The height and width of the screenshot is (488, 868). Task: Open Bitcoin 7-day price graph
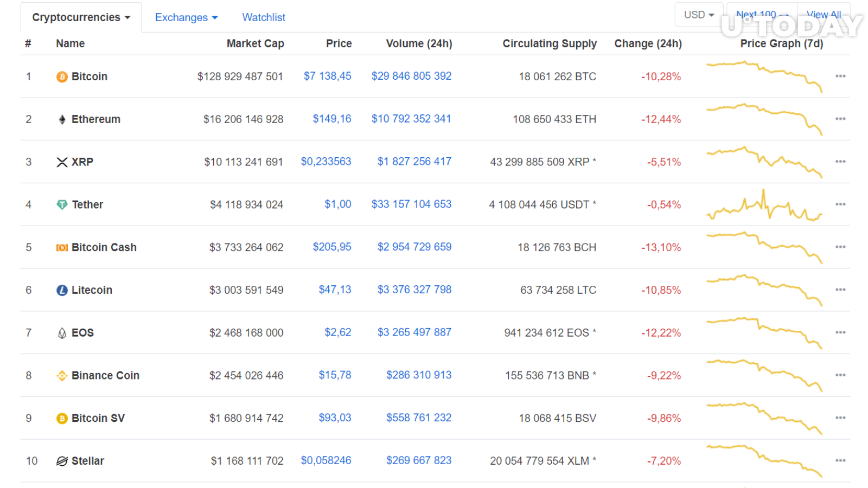[764, 77]
